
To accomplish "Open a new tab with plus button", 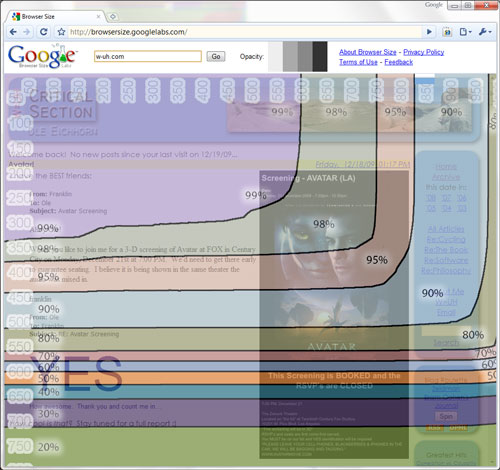I will pyautogui.click(x=113, y=16).
